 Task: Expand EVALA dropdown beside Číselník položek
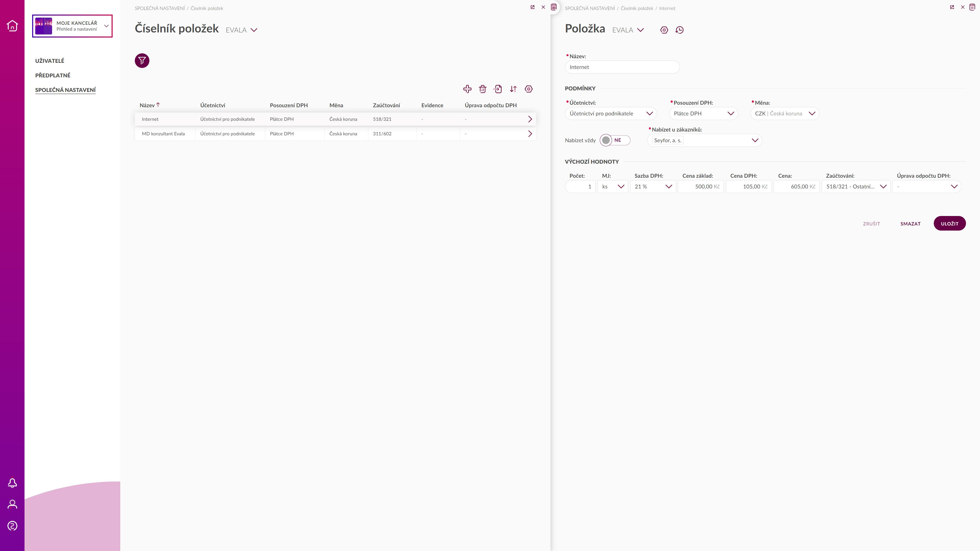point(242,30)
